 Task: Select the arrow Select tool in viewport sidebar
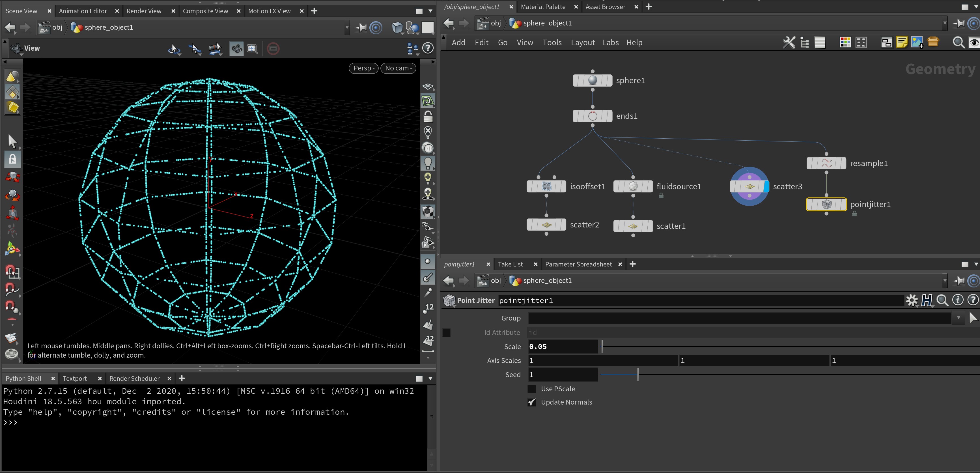(x=12, y=141)
